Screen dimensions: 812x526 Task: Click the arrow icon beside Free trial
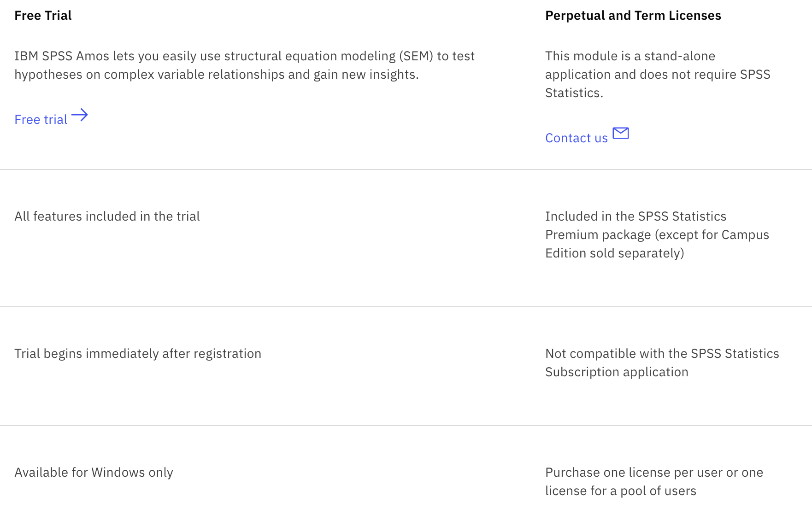click(80, 115)
